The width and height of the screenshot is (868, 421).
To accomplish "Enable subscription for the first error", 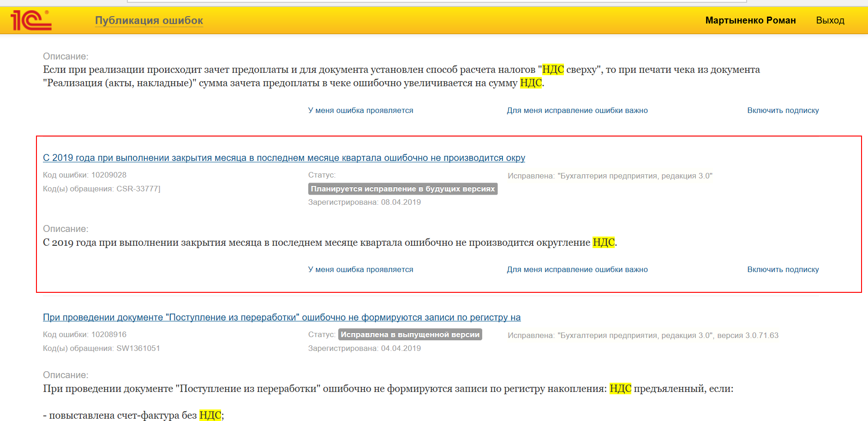I will point(783,111).
